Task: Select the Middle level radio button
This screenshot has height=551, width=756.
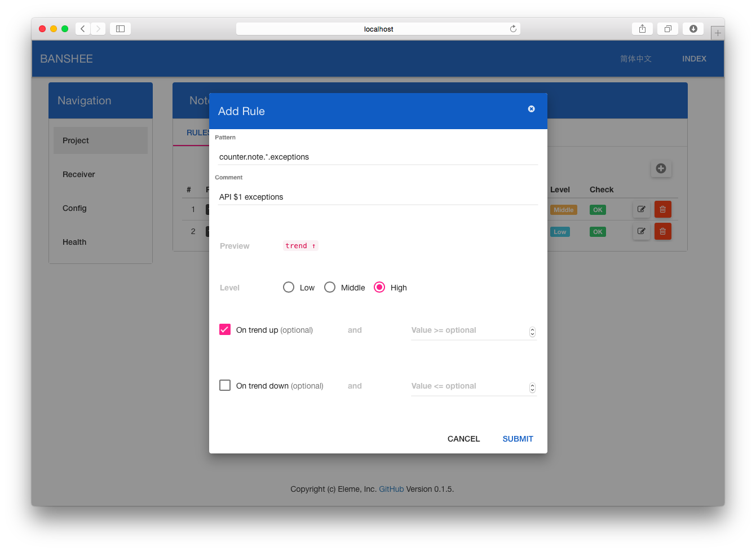Action: 330,287
